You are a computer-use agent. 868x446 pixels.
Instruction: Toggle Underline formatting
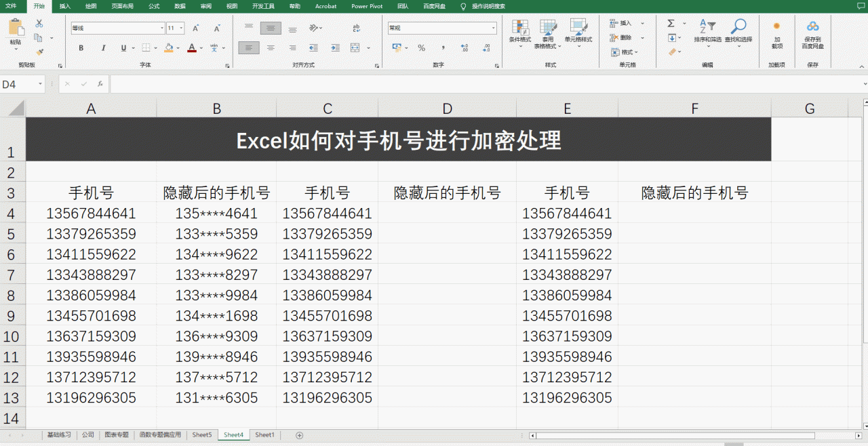coord(123,48)
